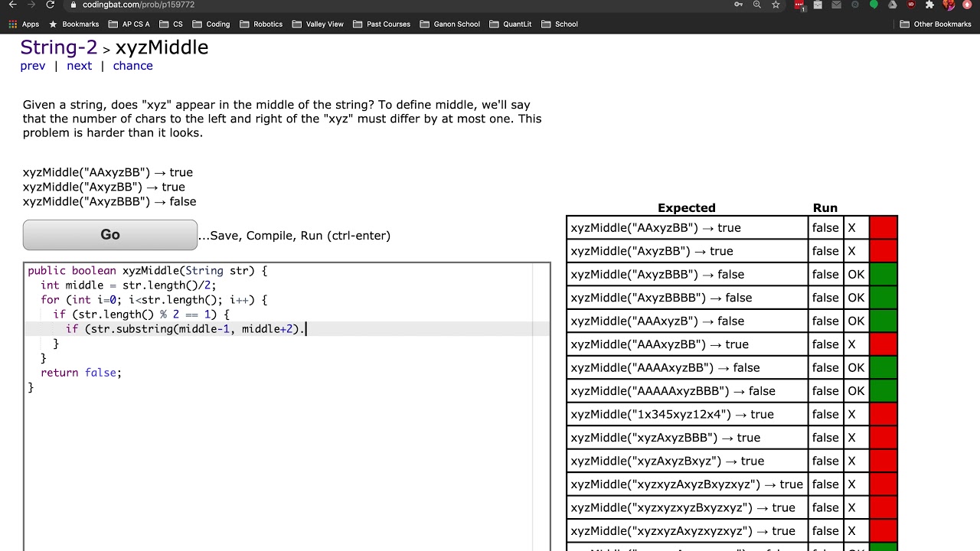Open the Extensions puzzle piece menu
980x551 pixels.
pyautogui.click(x=929, y=5)
